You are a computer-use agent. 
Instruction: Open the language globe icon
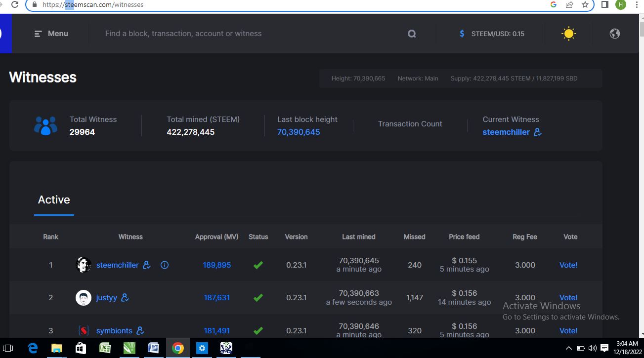[615, 34]
